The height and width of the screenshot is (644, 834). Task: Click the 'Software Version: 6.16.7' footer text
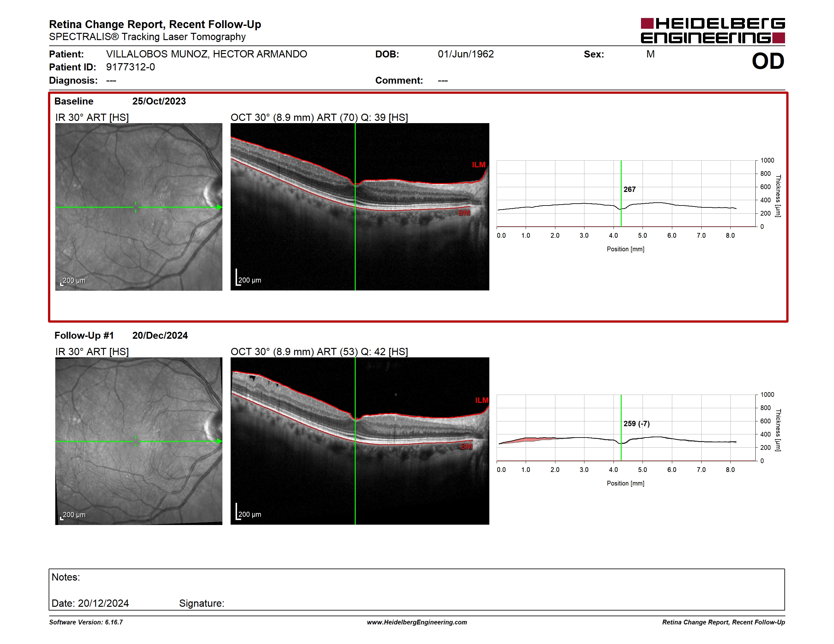click(x=86, y=622)
